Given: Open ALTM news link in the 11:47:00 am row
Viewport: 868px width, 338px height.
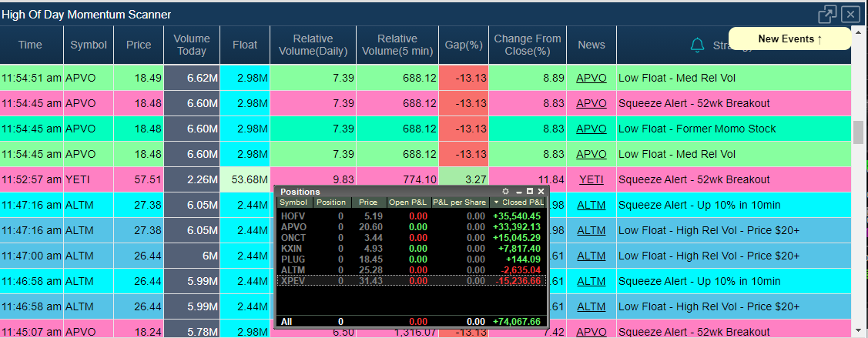Looking at the screenshot, I should tap(592, 256).
